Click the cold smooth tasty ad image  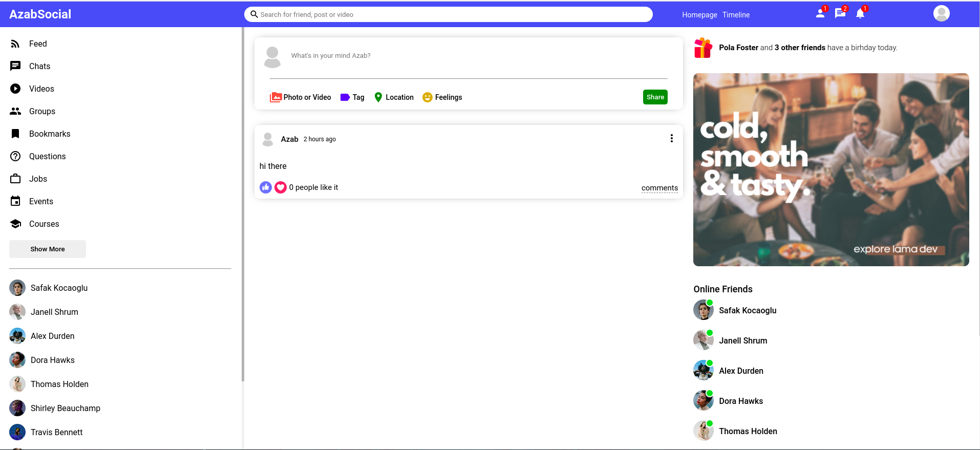(831, 169)
